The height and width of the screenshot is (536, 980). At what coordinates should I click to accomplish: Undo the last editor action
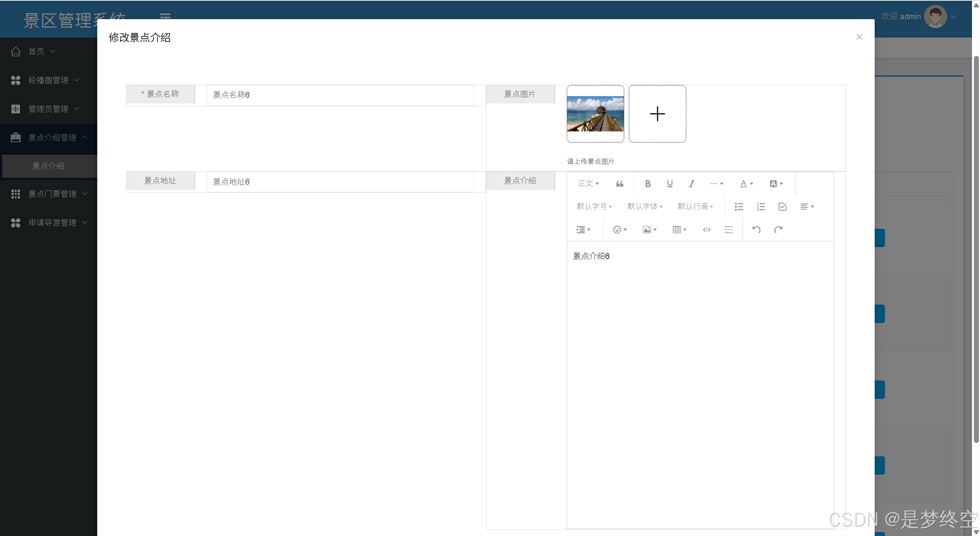pyautogui.click(x=756, y=230)
